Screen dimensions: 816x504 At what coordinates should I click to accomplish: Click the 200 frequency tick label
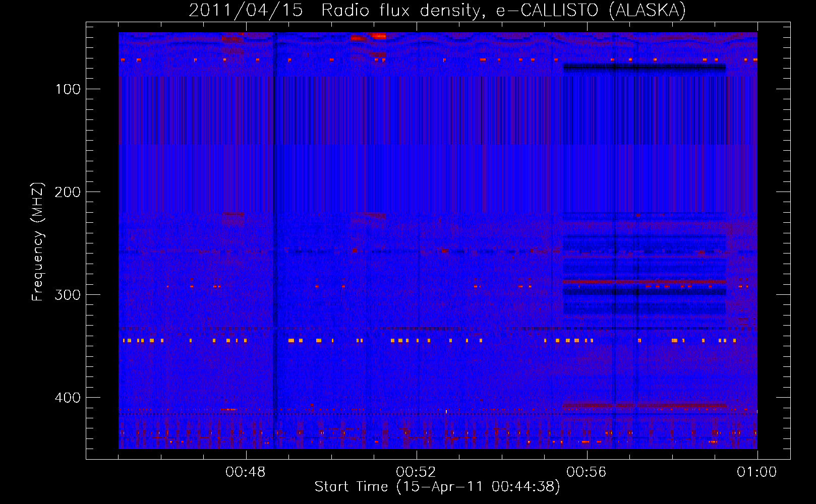68,192
